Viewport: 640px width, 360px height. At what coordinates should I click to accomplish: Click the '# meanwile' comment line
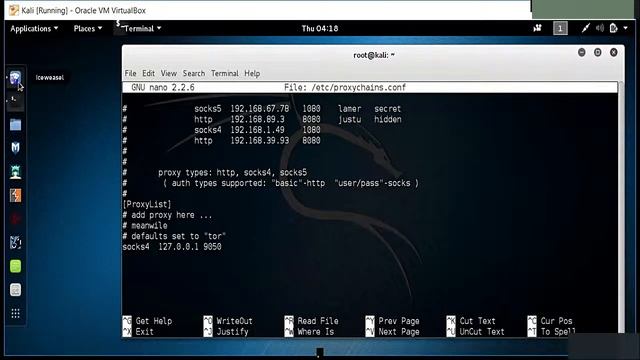(145, 225)
